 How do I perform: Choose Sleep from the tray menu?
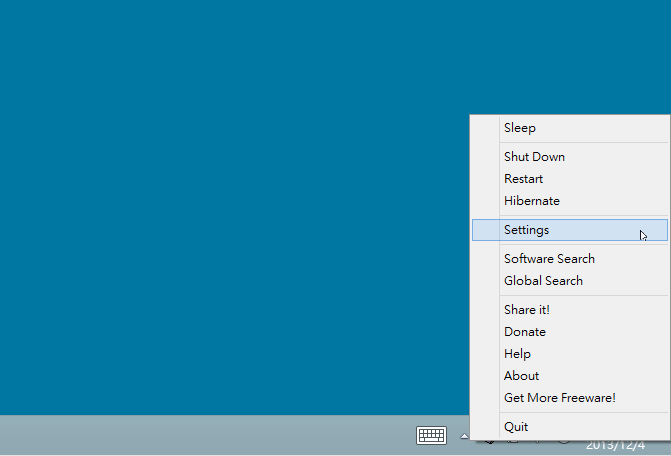(x=570, y=128)
